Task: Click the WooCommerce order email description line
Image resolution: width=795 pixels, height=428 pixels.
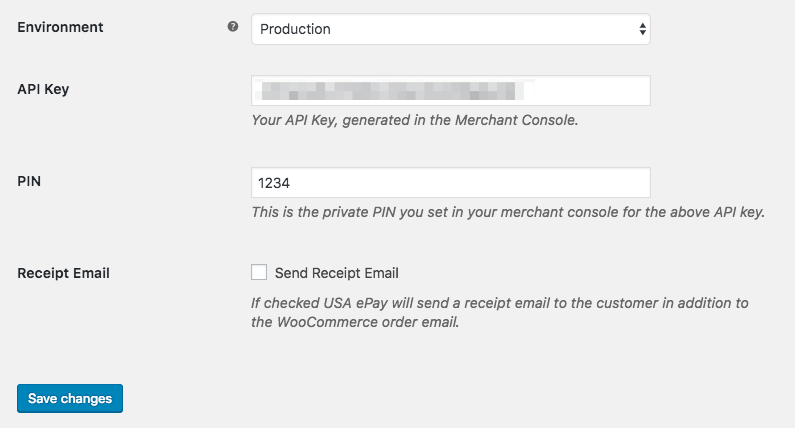Action: (x=355, y=322)
